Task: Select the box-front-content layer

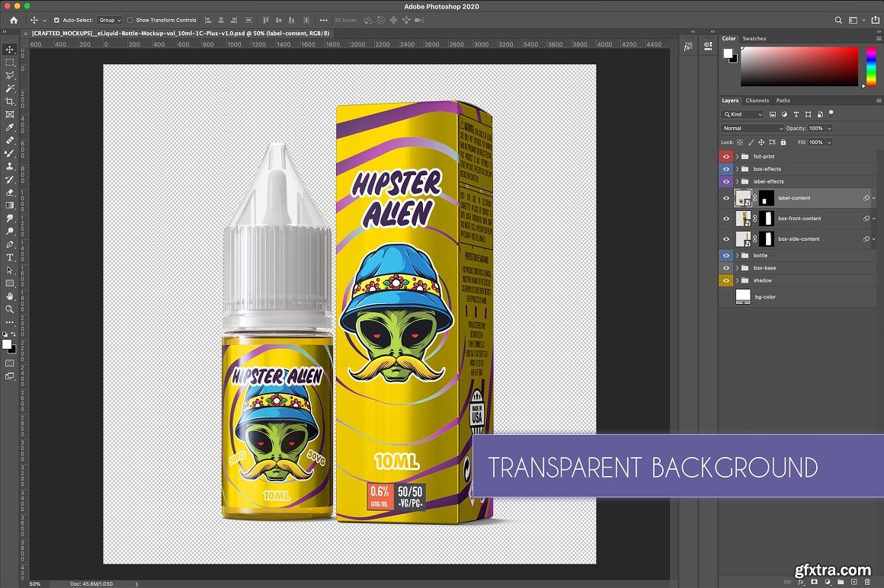Action: click(799, 219)
